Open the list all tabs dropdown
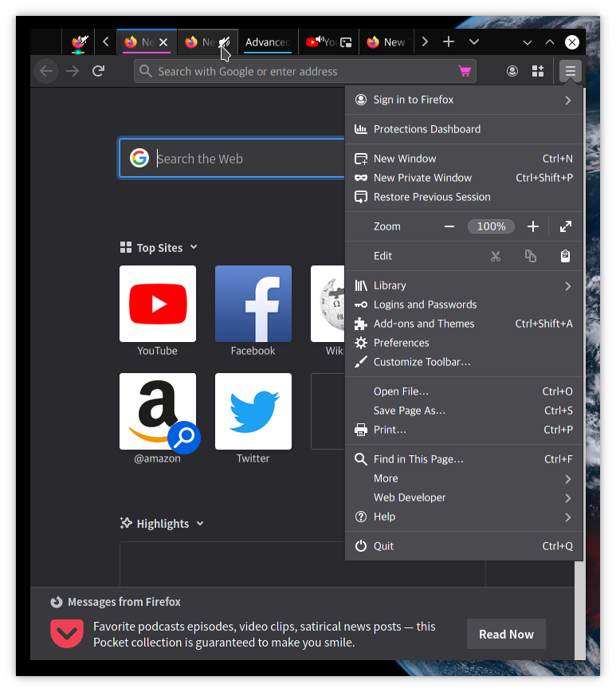Screen dimensions: 616x692 pos(474,41)
